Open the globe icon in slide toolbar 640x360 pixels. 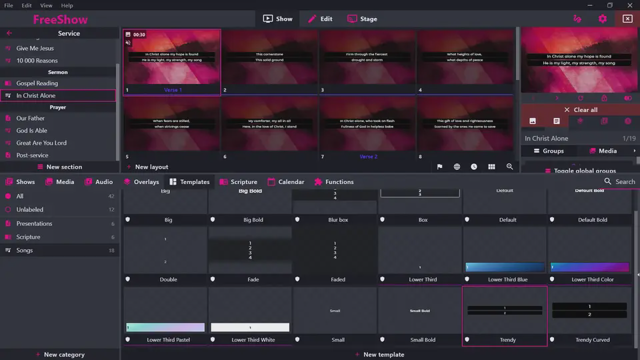[457, 167]
